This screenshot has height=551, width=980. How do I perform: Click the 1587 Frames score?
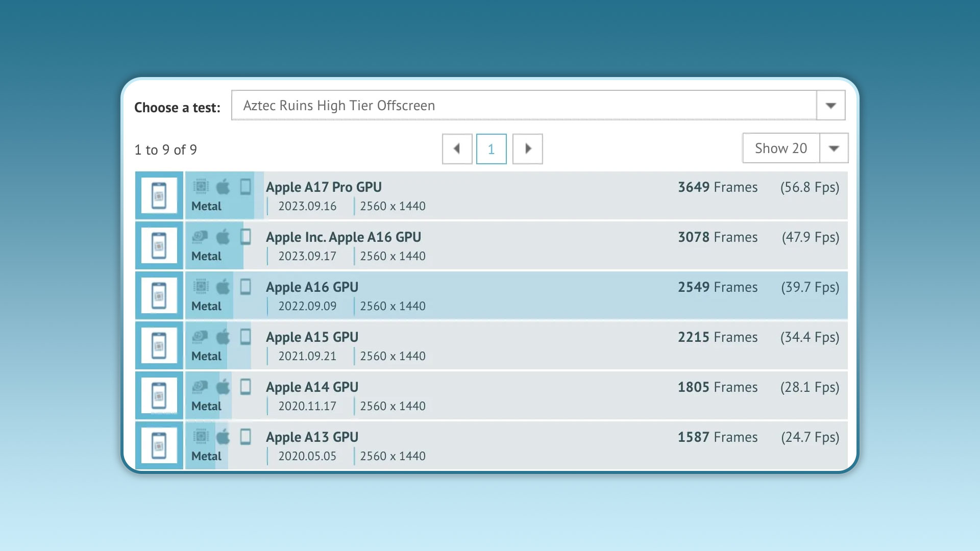point(718,437)
